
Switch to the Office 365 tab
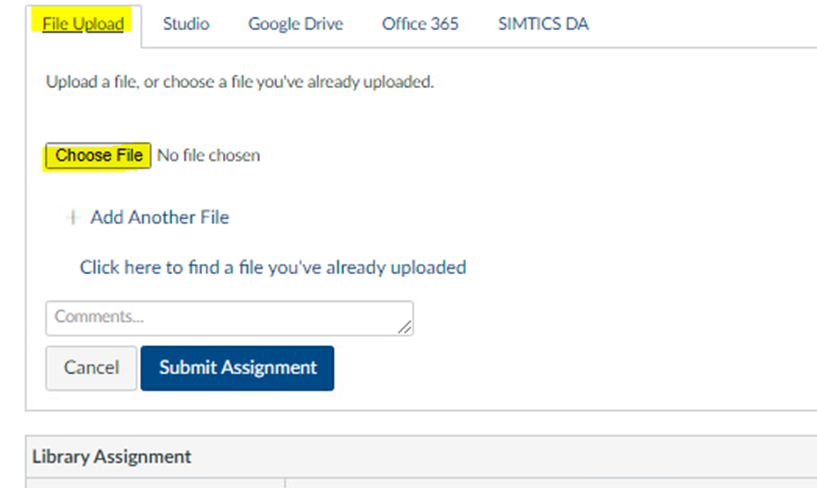click(x=420, y=24)
